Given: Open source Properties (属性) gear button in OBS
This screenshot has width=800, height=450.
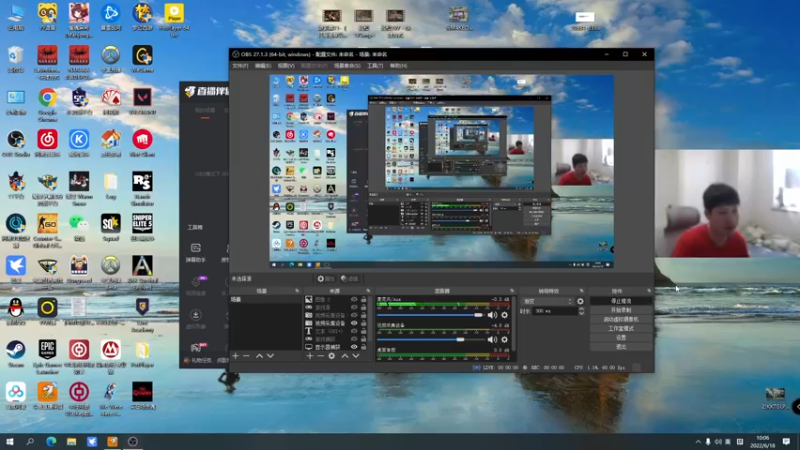Looking at the screenshot, I should click(326, 279).
